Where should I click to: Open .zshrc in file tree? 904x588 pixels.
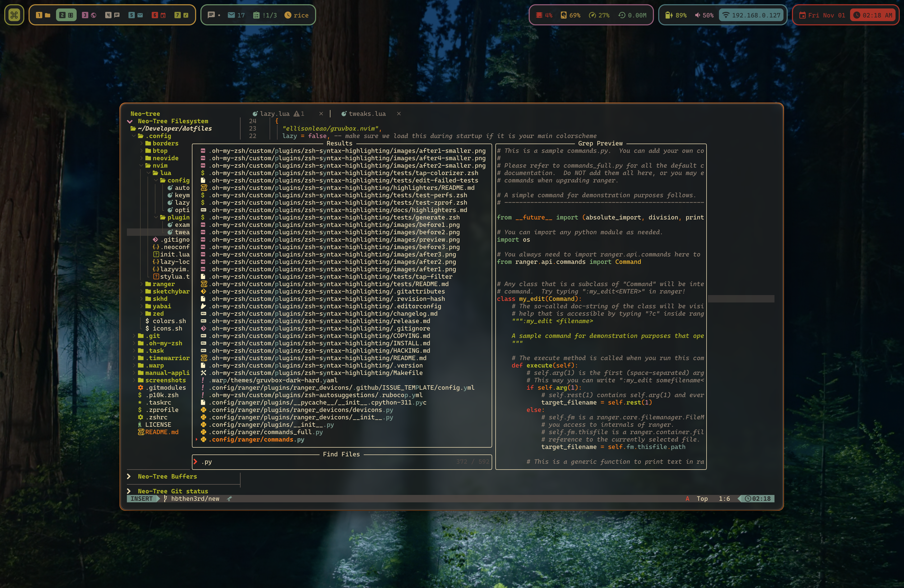pyautogui.click(x=153, y=417)
